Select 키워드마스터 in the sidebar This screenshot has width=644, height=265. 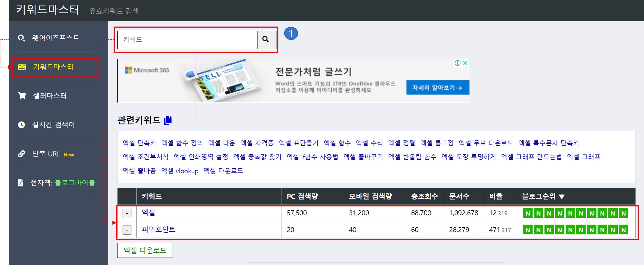[x=53, y=67]
